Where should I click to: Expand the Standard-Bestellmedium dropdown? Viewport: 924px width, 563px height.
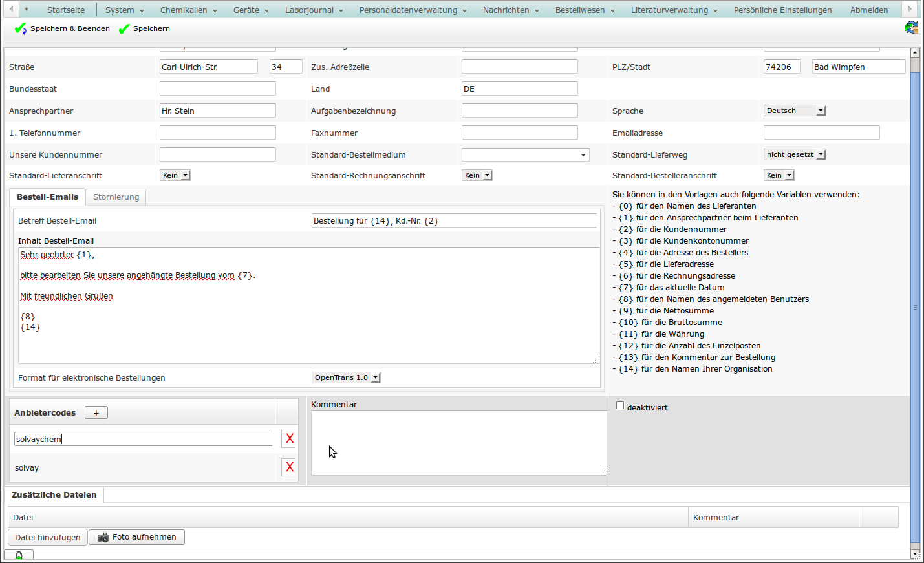(x=525, y=155)
